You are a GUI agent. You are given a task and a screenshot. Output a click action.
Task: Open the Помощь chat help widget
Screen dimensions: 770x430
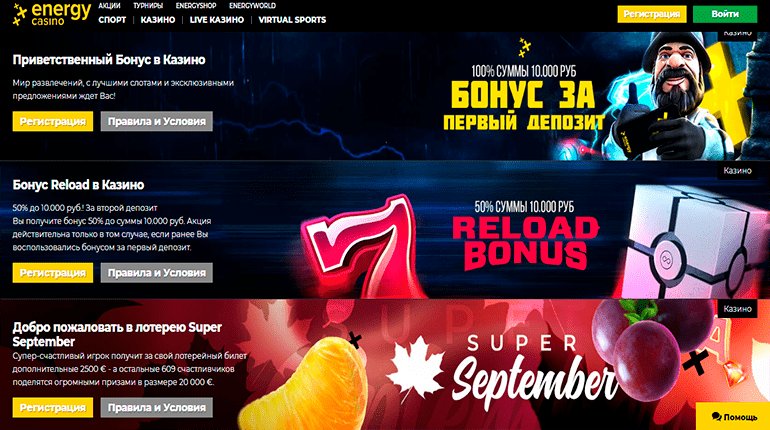[x=734, y=416]
